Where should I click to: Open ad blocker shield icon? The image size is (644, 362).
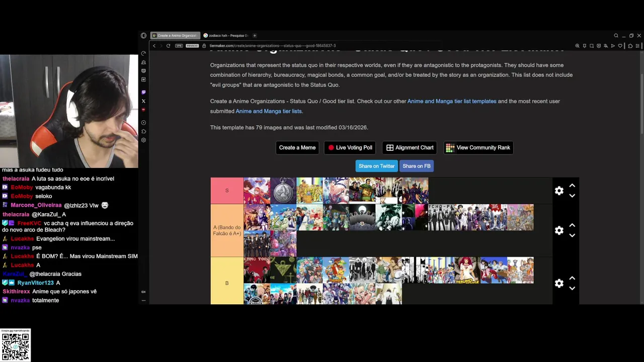[599, 46]
